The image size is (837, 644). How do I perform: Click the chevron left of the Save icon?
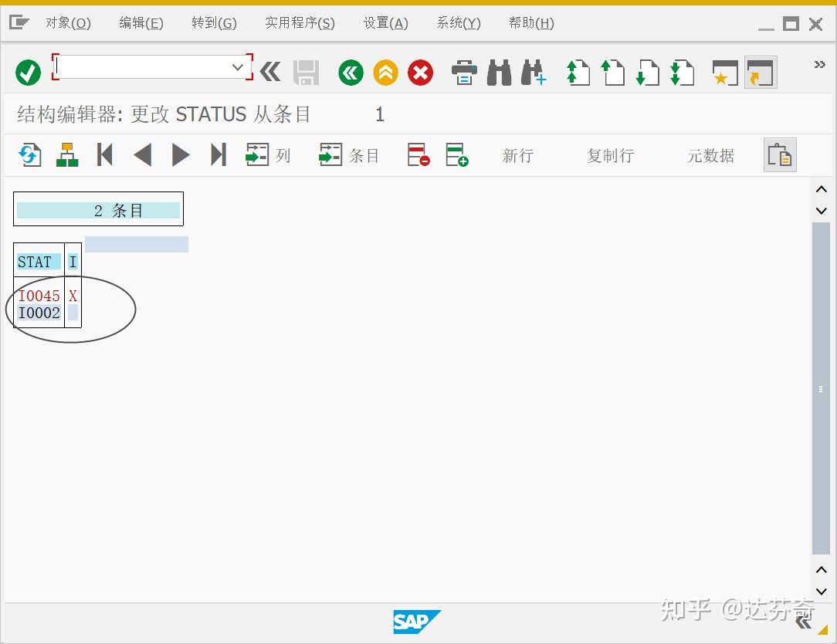click(x=269, y=72)
